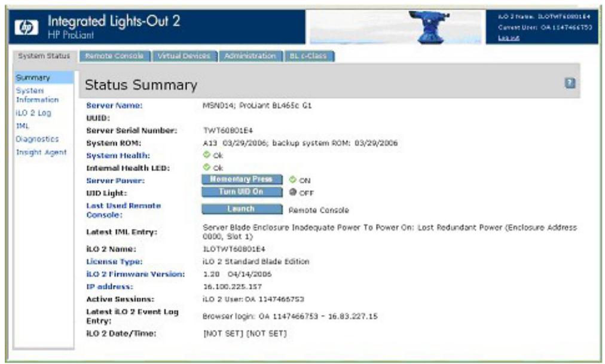The height and width of the screenshot is (364, 605).
Task: Click the Browser login event log entry
Action: point(290,317)
